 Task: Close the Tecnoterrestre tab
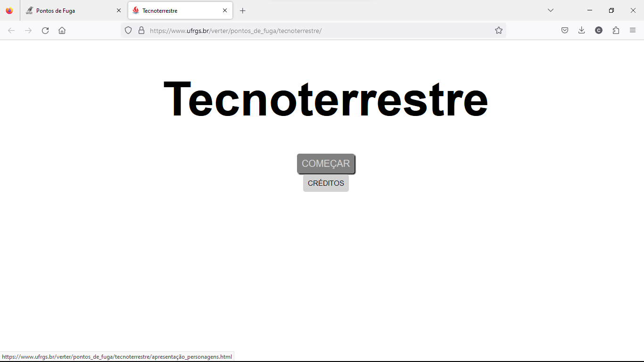click(x=225, y=10)
